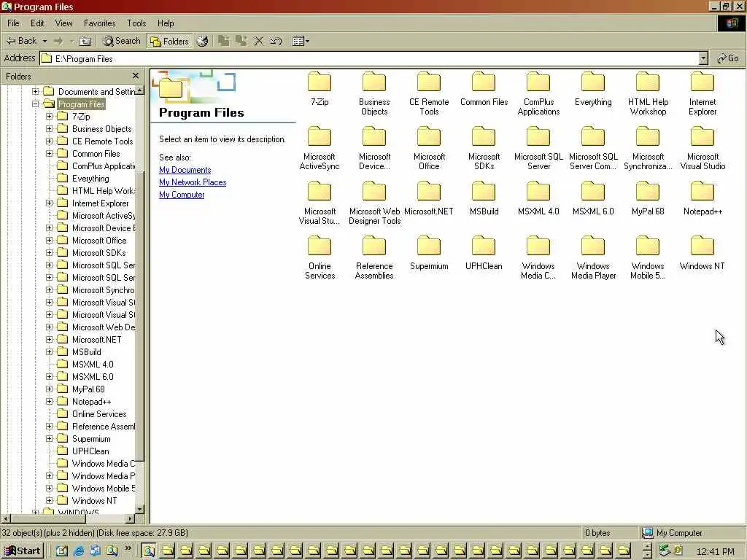The width and height of the screenshot is (747, 560).
Task: Open the Views dropdown in the toolbar
Action: [301, 41]
